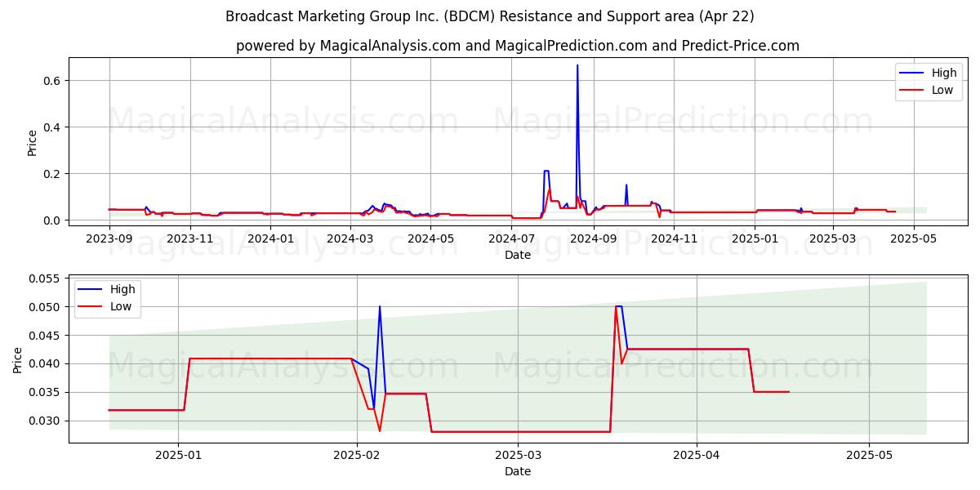The height and width of the screenshot is (490, 980).
Task: Select the 2024-03 date label
Action: (350, 238)
